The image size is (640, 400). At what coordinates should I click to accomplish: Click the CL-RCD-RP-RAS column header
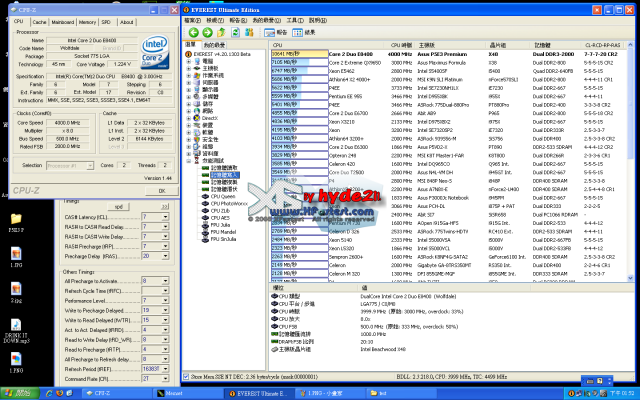point(603,45)
